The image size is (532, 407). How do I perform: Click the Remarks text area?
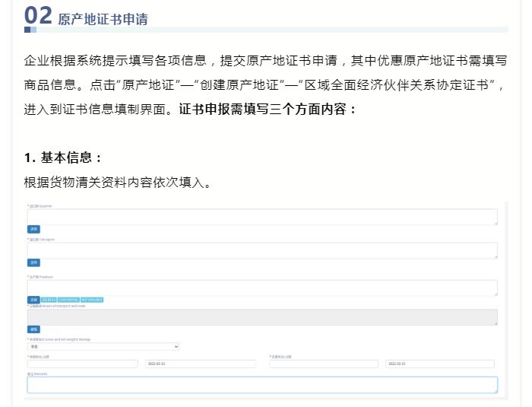261,385
